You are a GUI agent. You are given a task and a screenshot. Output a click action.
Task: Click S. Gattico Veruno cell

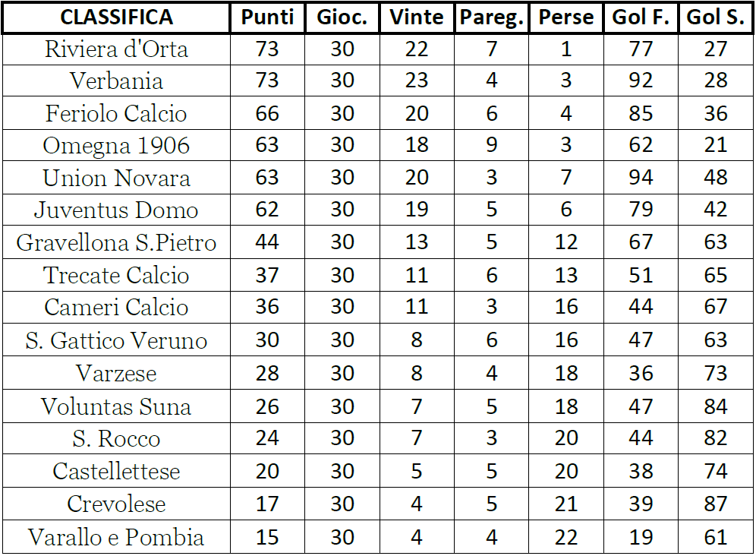116,340
